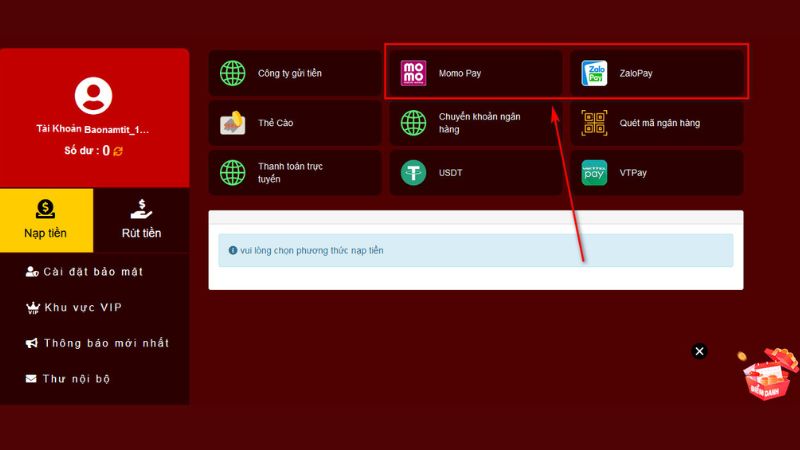This screenshot has height=450, width=800.
Task: Switch to the Nạp tiền tab
Action: tap(46, 220)
